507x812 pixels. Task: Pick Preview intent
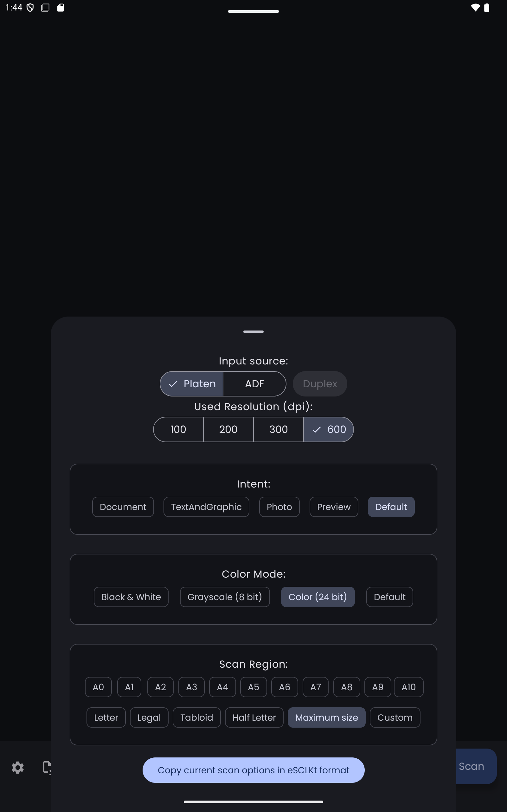click(x=333, y=507)
